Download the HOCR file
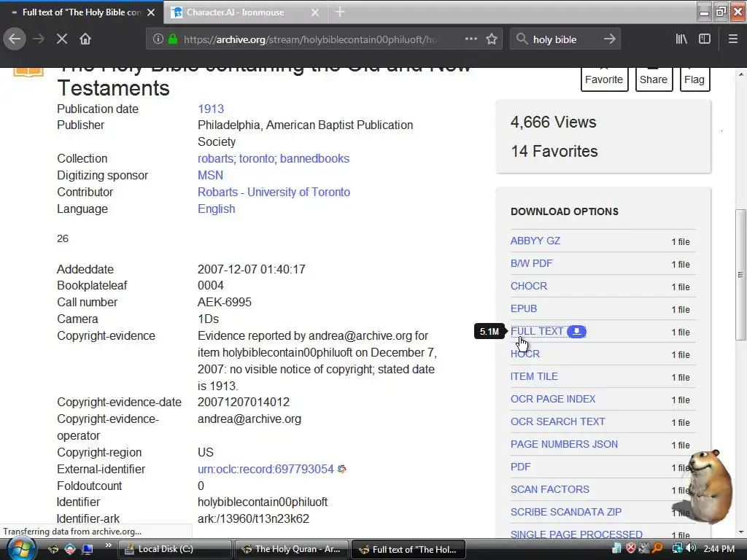747x560 pixels. (x=525, y=354)
